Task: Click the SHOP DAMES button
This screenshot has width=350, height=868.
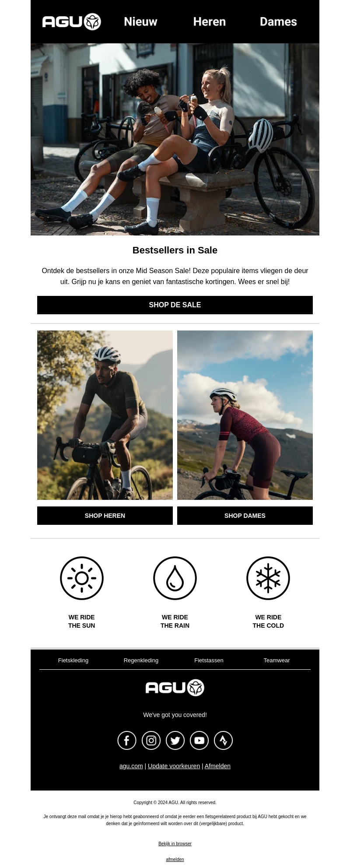Action: (x=245, y=516)
